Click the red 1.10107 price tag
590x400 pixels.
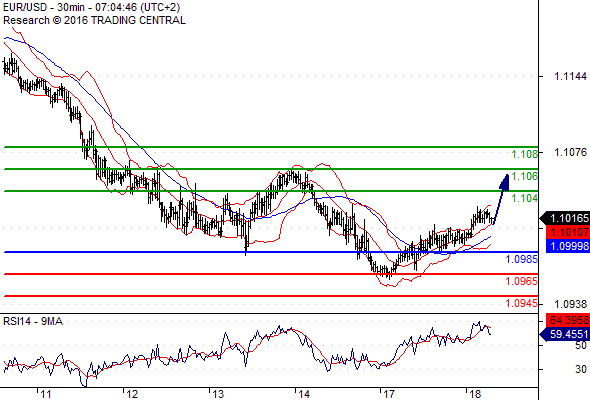click(567, 232)
